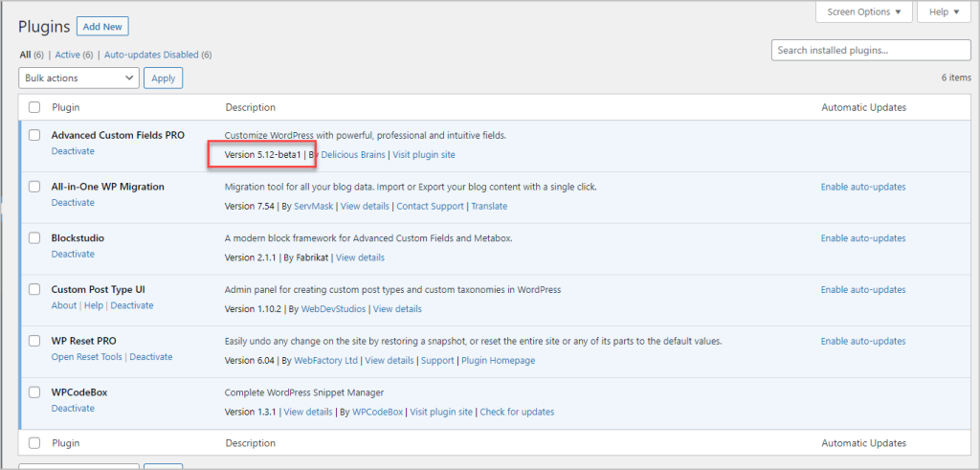Open Plugin Homepage for WP Reset PRO

(498, 361)
